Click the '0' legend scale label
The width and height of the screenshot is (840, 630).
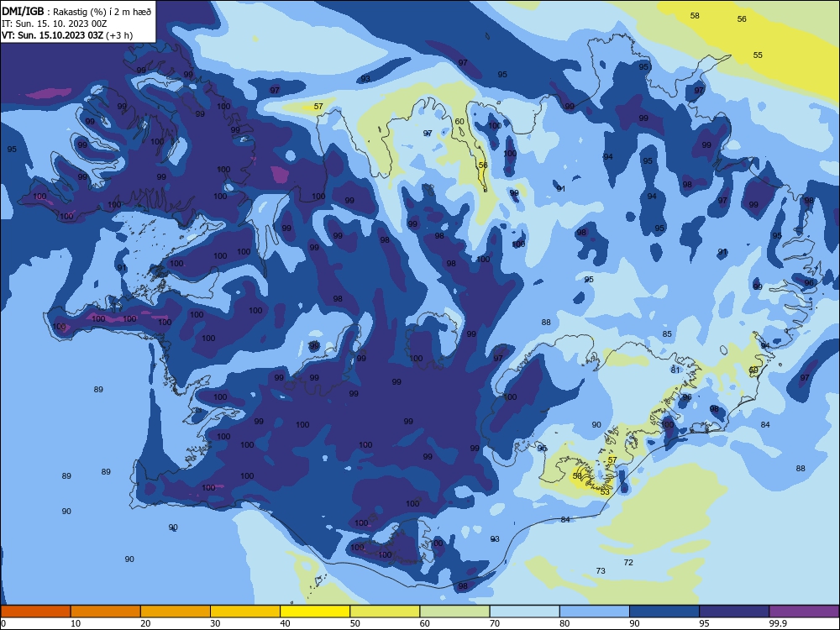point(3,623)
